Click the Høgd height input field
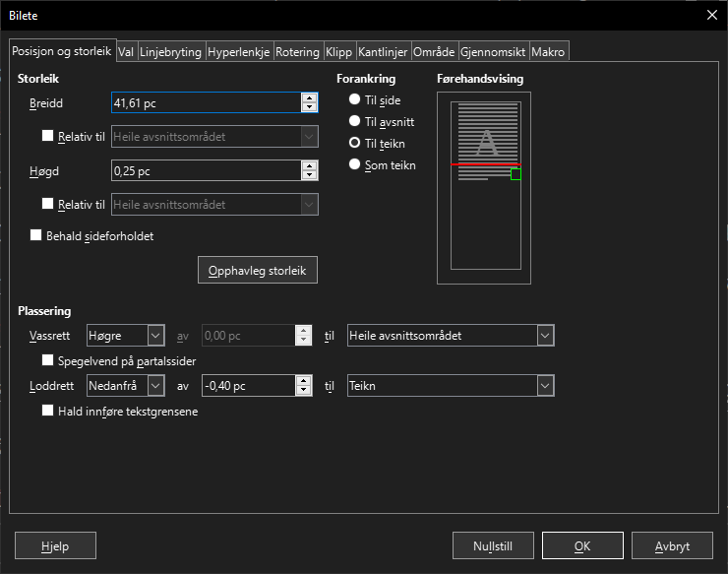Image resolution: width=728 pixels, height=574 pixels. pyautogui.click(x=207, y=170)
